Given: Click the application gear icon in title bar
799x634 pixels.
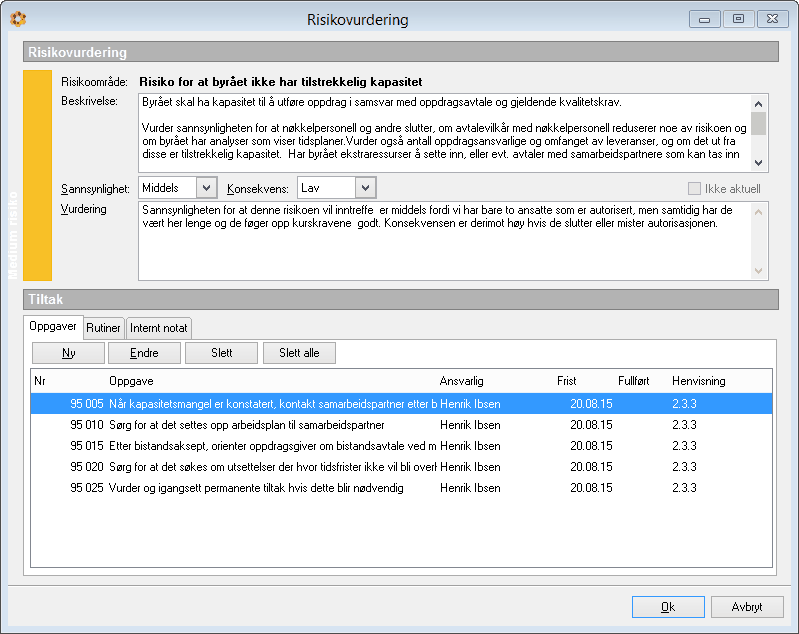Looking at the screenshot, I should pyautogui.click(x=18, y=19).
